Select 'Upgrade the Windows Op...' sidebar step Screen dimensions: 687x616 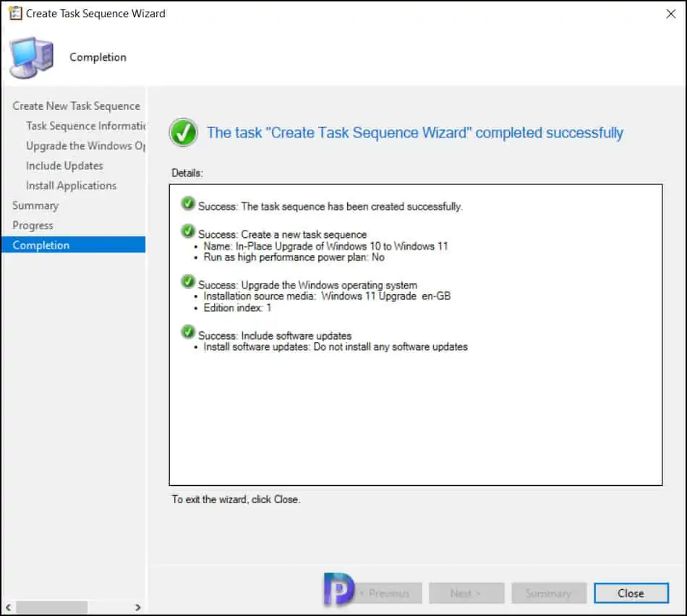coord(85,146)
